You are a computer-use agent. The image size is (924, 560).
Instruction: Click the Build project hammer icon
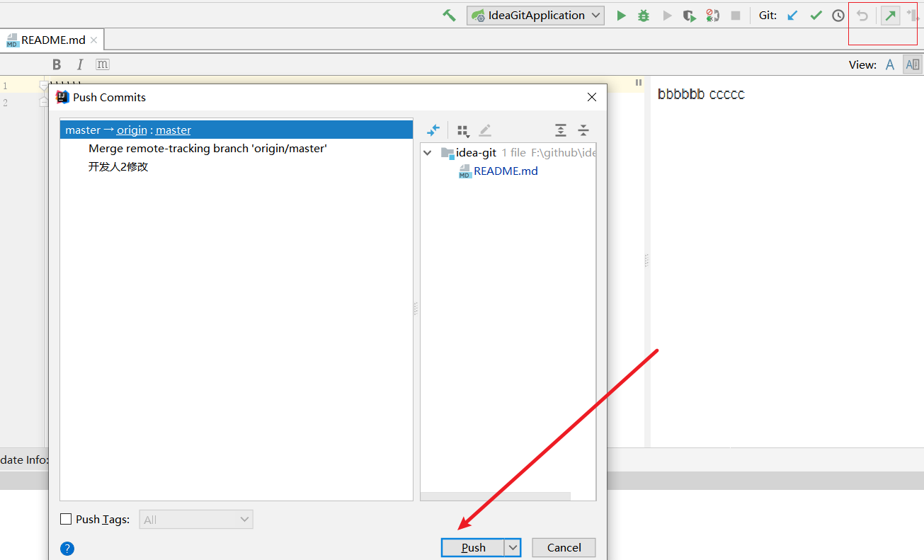point(449,15)
